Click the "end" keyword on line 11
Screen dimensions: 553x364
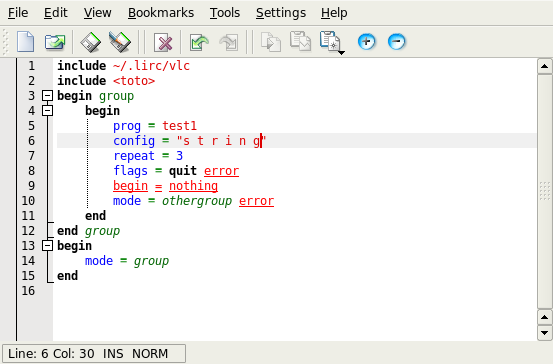(x=95, y=216)
